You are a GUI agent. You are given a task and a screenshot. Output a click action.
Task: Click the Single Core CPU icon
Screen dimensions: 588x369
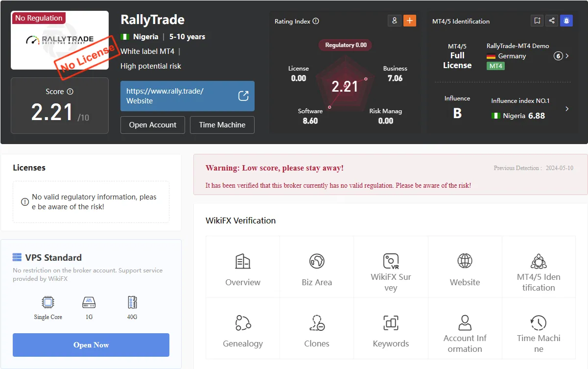[48, 302]
